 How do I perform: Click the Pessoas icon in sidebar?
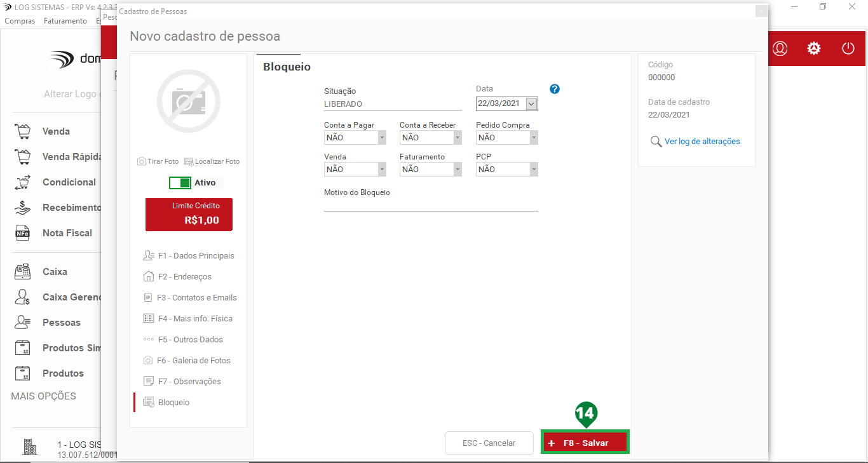coord(23,323)
